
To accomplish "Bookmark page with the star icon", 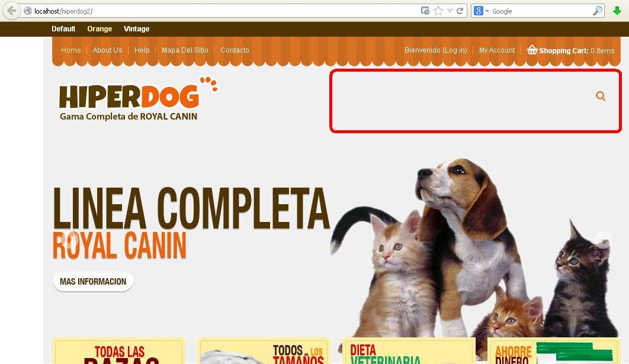I will (x=438, y=11).
